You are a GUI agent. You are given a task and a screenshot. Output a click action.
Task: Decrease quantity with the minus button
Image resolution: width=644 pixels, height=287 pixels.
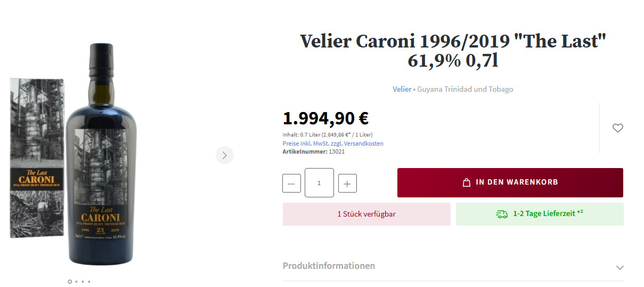click(x=291, y=184)
